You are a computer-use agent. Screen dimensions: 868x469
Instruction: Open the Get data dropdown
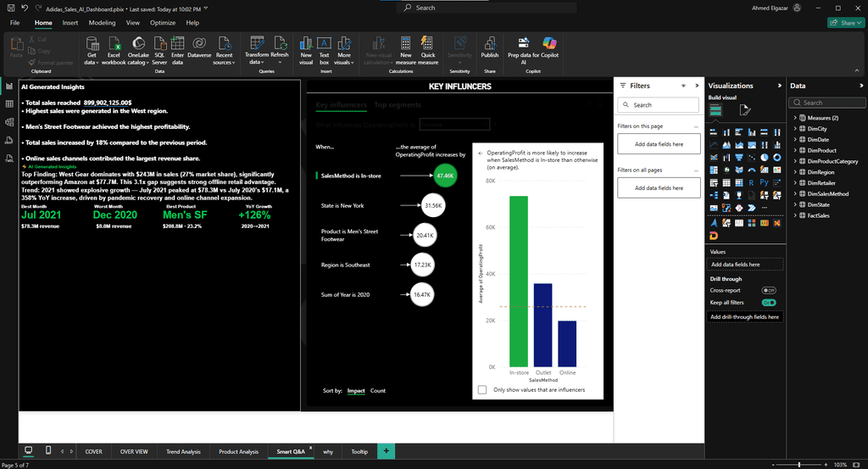92,50
